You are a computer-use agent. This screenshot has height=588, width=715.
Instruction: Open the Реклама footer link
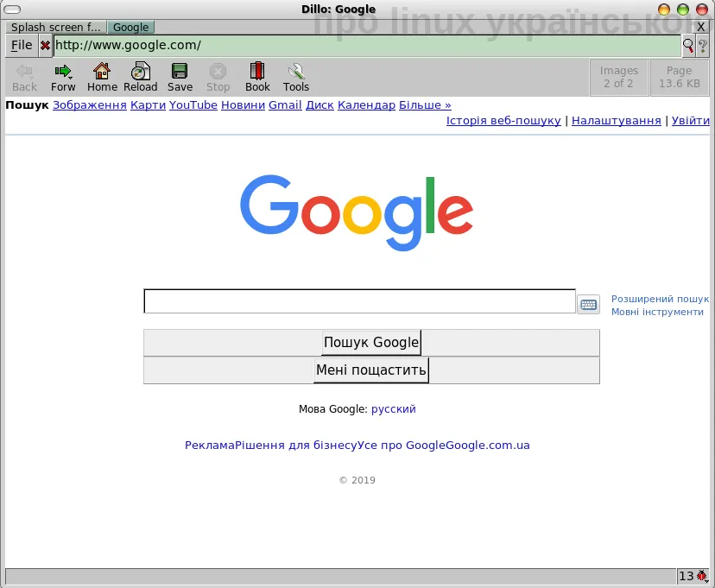210,446
